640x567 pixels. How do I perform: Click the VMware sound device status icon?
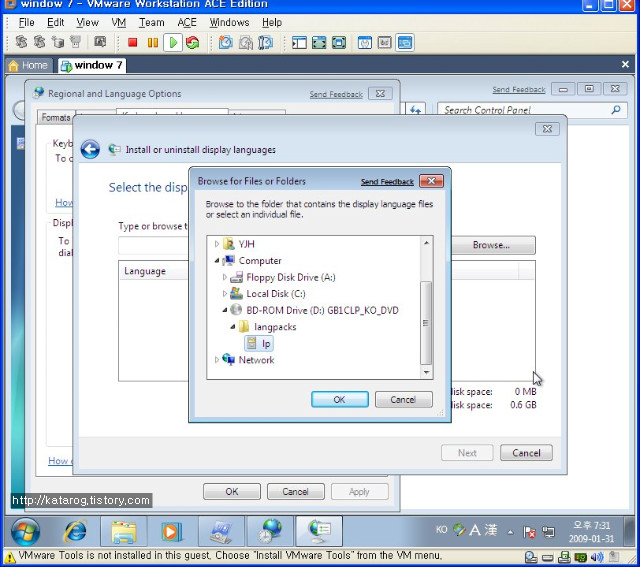[x=596, y=557]
